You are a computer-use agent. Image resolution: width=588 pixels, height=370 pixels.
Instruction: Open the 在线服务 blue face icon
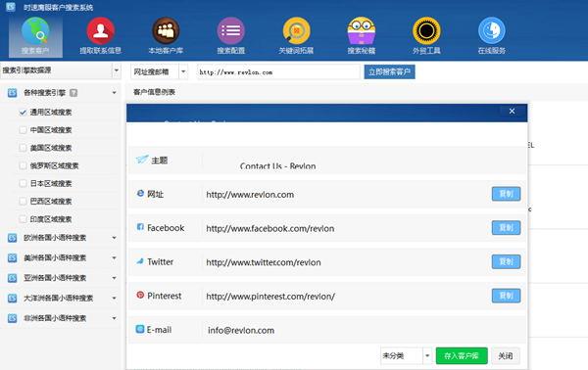(x=492, y=30)
